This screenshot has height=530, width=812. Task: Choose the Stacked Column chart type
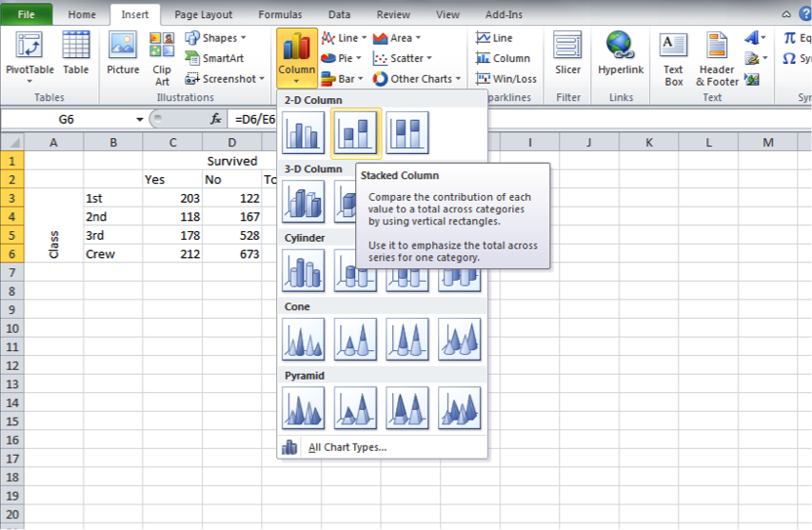(355, 132)
